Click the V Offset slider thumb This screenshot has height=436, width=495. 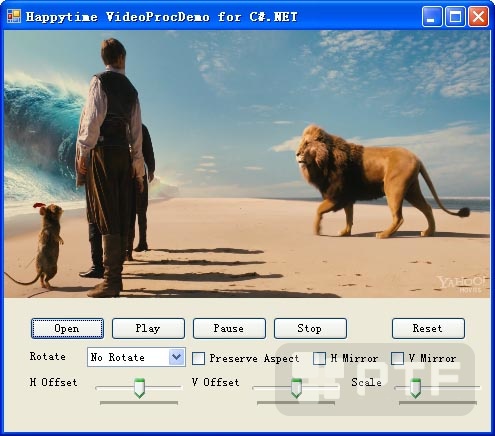coord(296,388)
